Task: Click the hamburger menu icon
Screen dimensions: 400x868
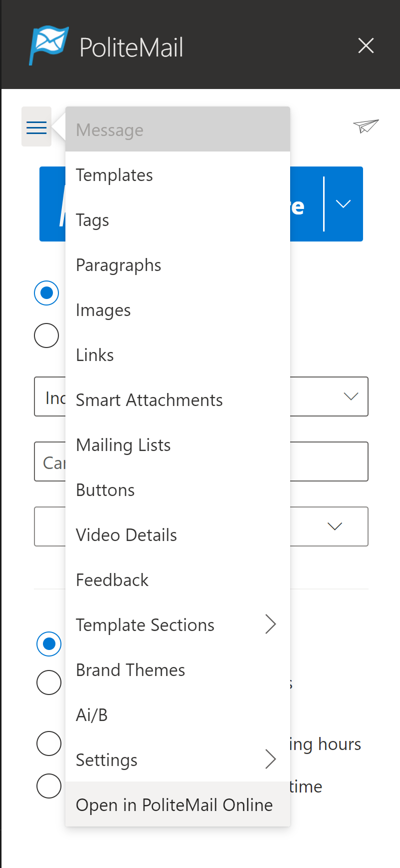Action: 36,127
